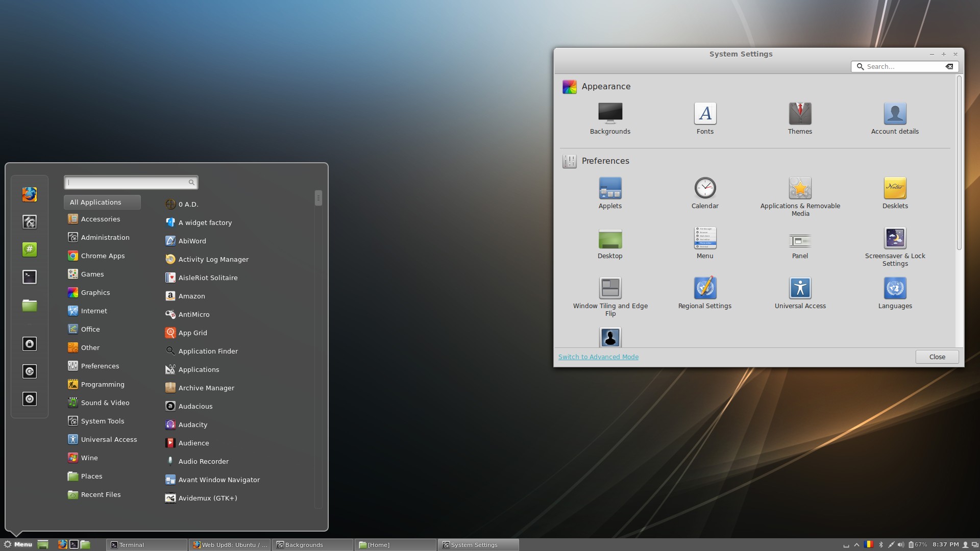This screenshot has height=551, width=980.
Task: Open the Applets preferences icon
Action: click(610, 189)
